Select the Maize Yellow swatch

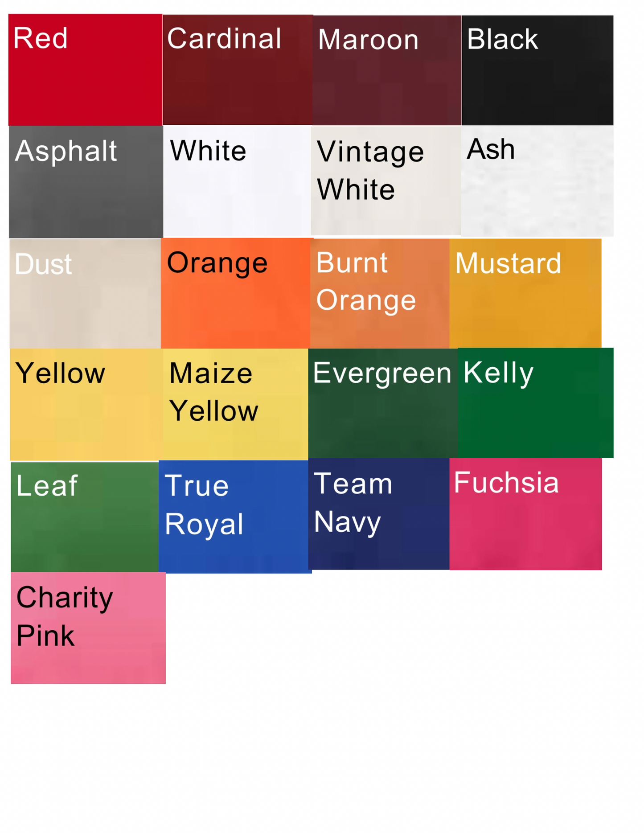click(x=235, y=404)
